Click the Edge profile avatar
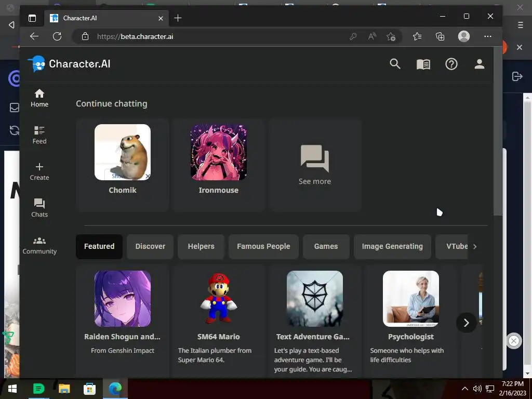Screen dimensions: 532x399 click(x=464, y=36)
